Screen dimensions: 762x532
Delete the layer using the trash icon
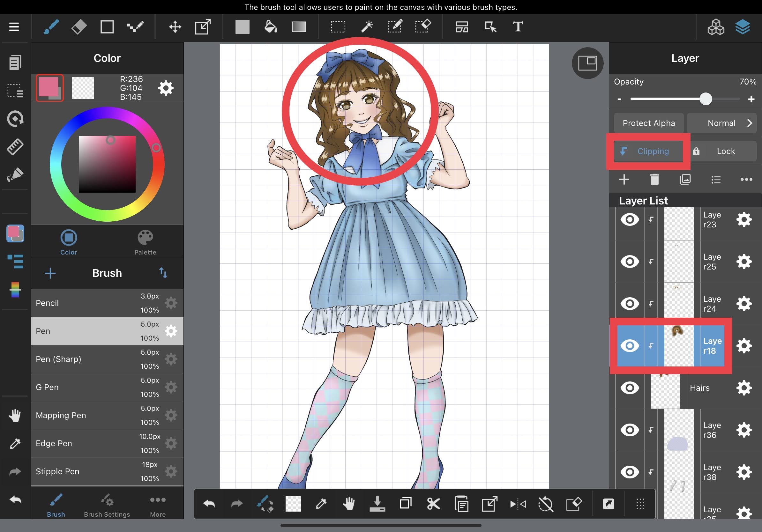click(654, 180)
